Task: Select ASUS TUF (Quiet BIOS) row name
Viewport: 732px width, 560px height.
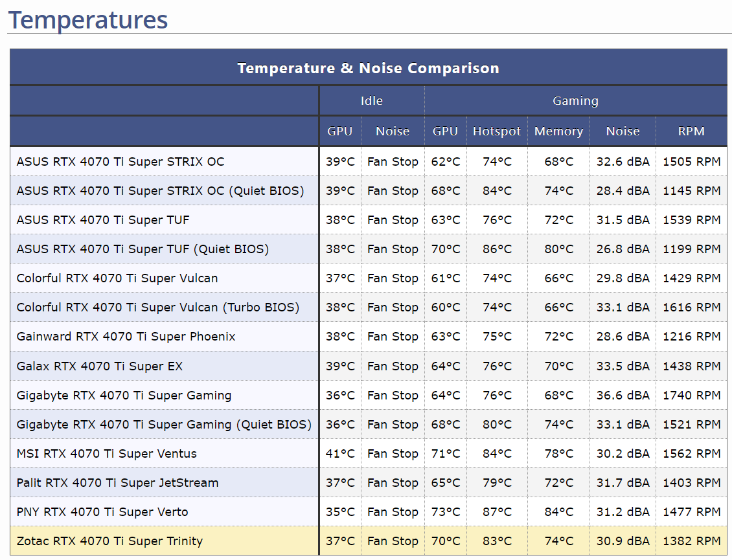Action: point(143,249)
